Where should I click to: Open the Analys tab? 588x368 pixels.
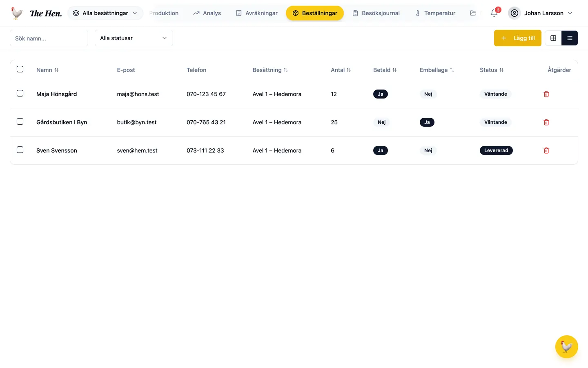(x=207, y=13)
